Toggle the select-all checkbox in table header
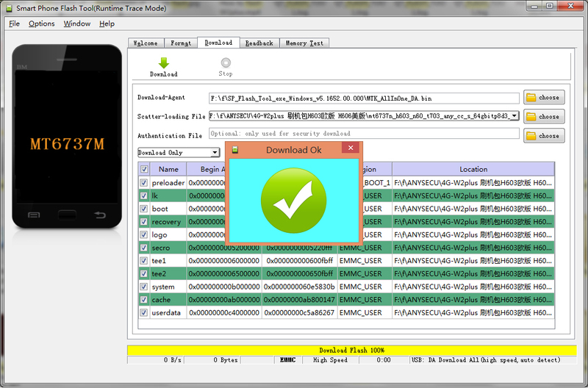Screen dimensions: 588x388 coord(144,169)
